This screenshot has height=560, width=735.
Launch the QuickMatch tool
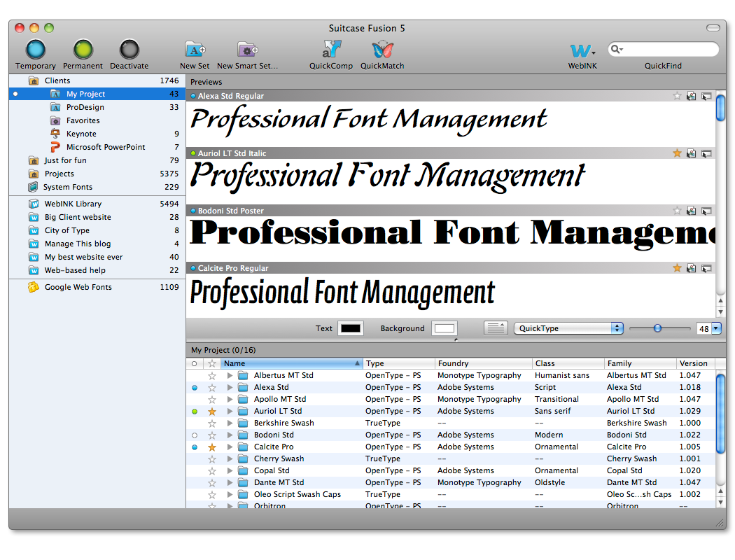(382, 50)
